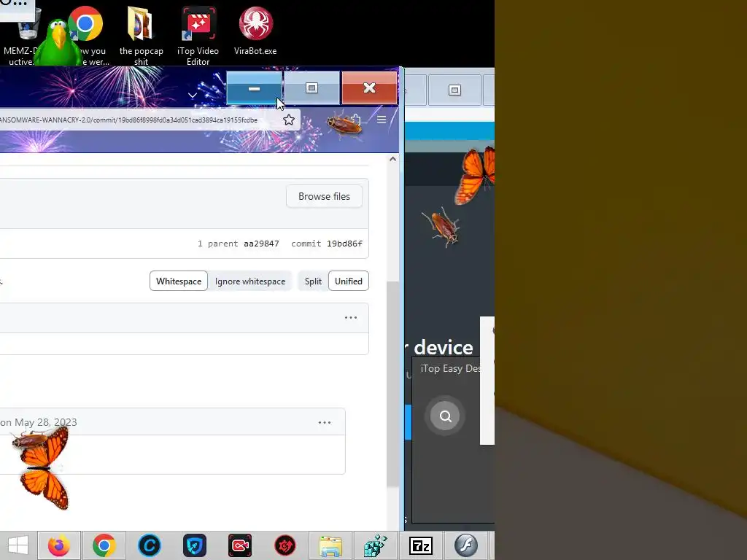Select the Whitespace option
Viewport: 747px width, 560px height.
coord(179,281)
